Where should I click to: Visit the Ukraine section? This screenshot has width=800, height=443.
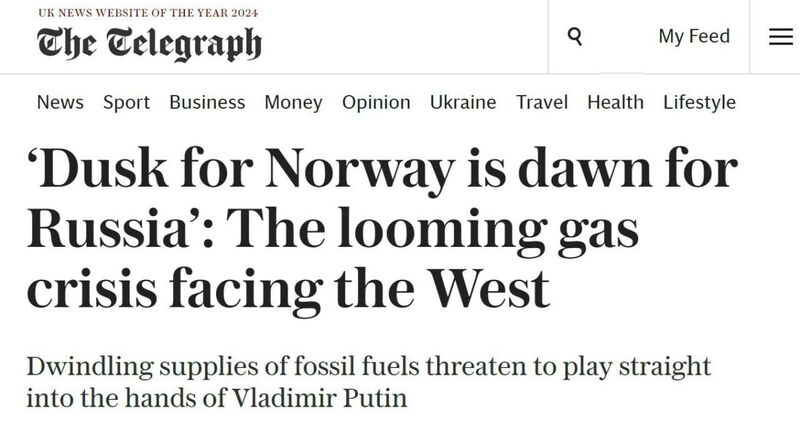point(463,102)
